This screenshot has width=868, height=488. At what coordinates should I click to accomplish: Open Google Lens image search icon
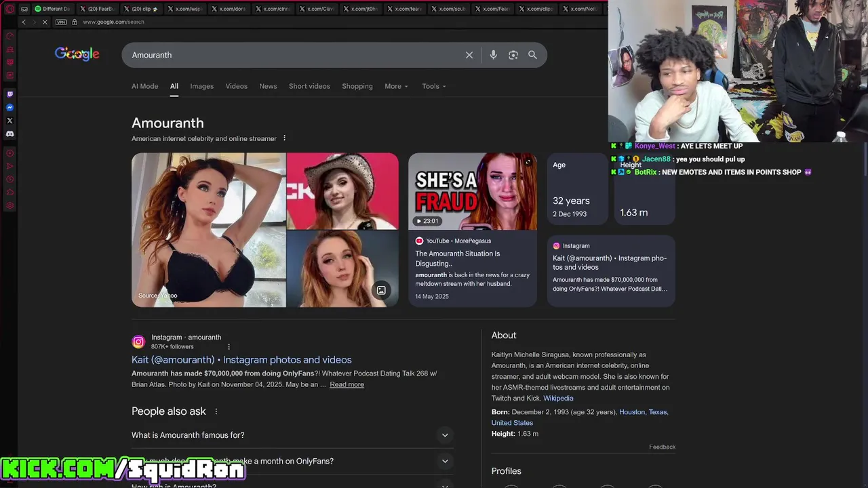[513, 55]
